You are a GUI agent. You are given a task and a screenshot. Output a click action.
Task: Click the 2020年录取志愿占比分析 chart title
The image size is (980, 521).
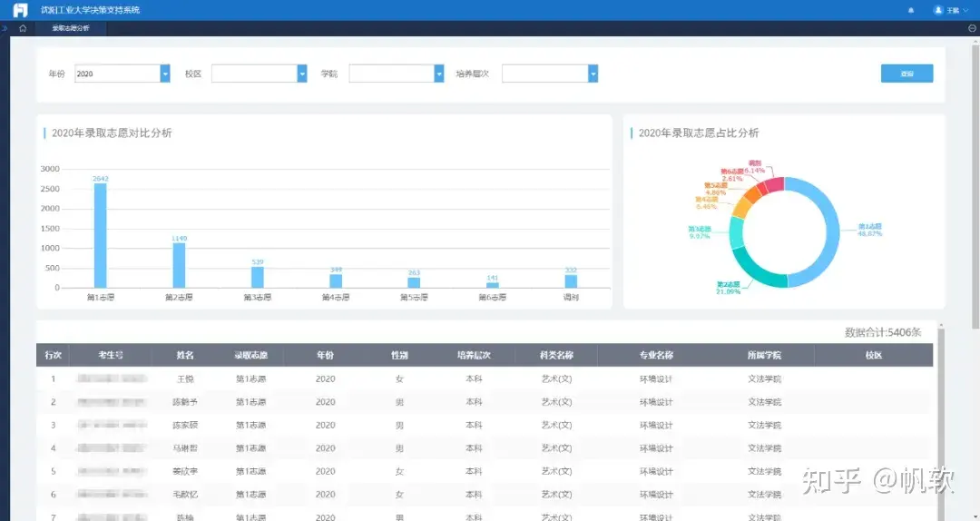698,133
